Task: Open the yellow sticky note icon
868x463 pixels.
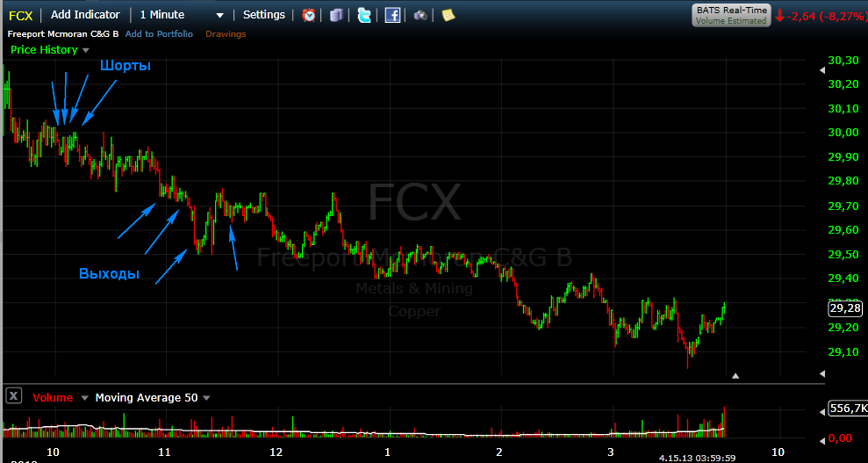Action: tap(448, 15)
